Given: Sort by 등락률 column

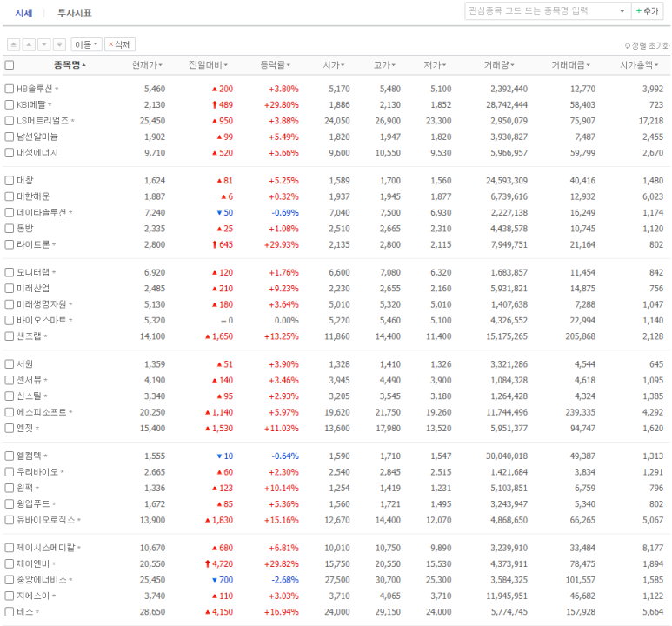Looking at the screenshot, I should [276, 65].
